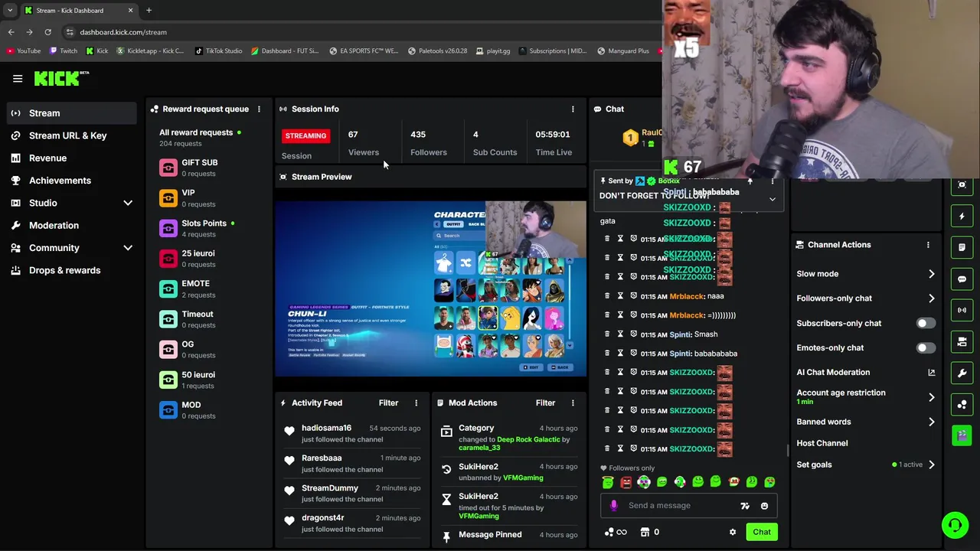Open Stream URL & Key page

[67, 135]
